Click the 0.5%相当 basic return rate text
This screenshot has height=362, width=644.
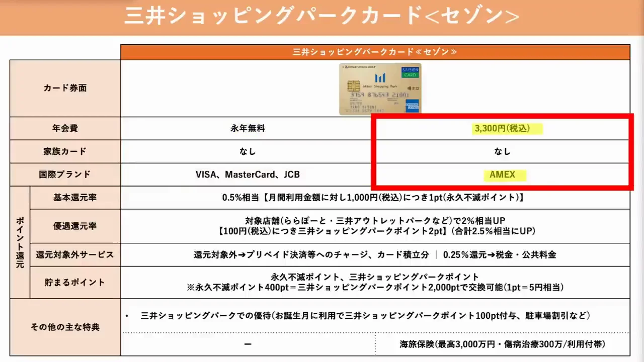point(373,198)
